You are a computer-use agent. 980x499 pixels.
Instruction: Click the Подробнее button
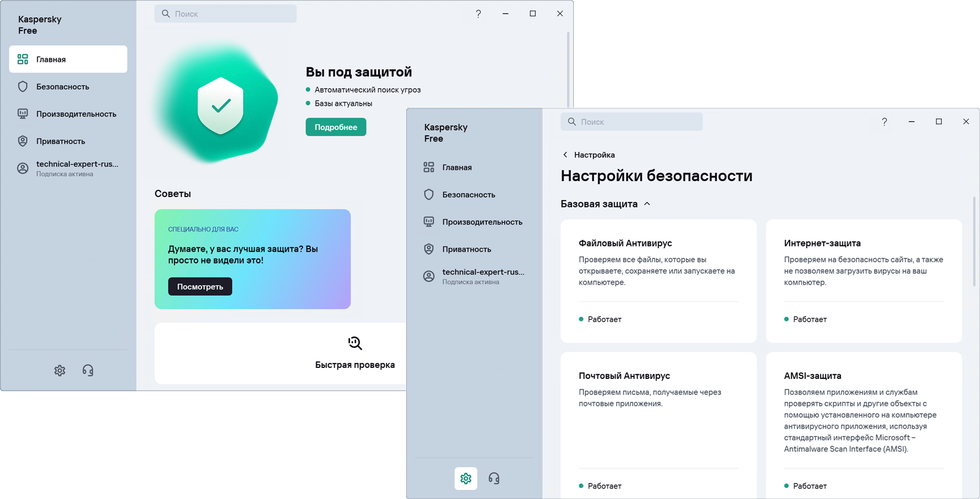click(336, 127)
